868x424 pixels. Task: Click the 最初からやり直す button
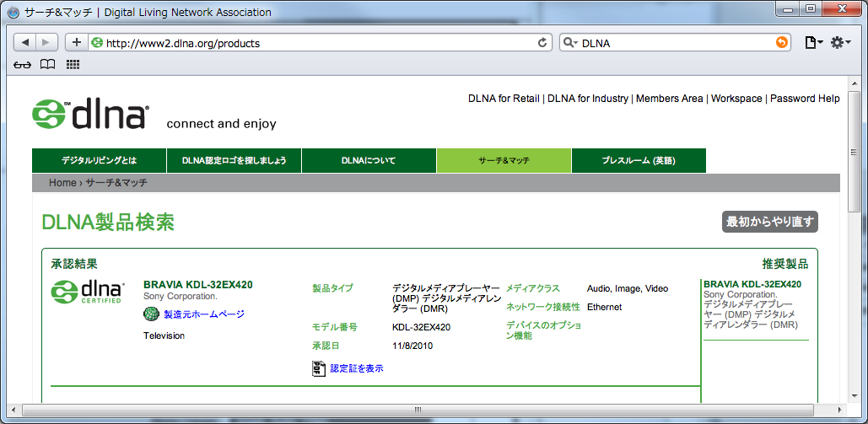click(x=769, y=222)
